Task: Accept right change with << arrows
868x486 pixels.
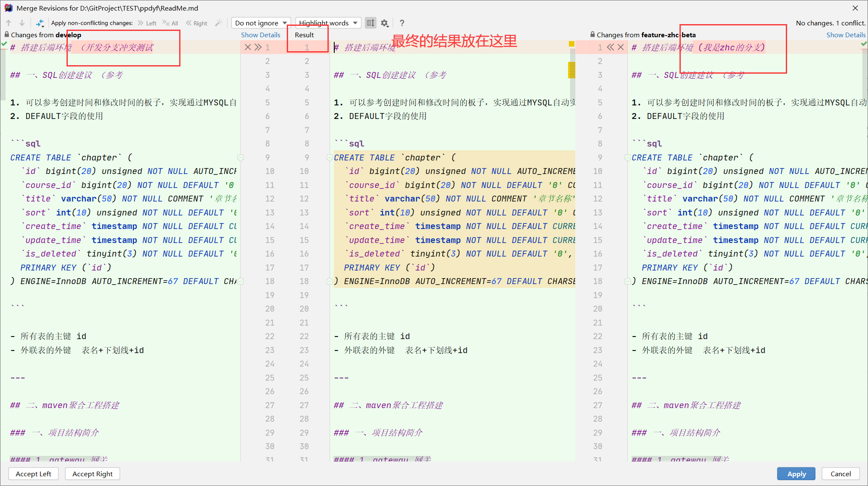Action: [x=610, y=47]
